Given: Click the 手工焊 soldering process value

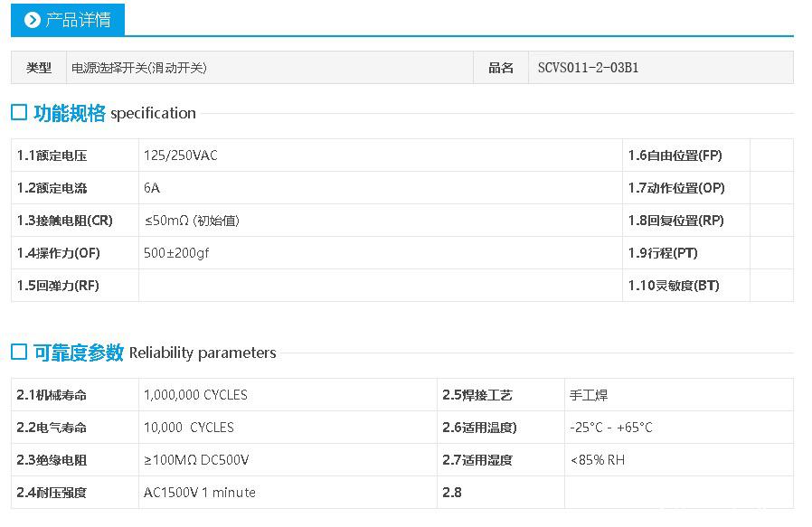Looking at the screenshot, I should tap(589, 395).
